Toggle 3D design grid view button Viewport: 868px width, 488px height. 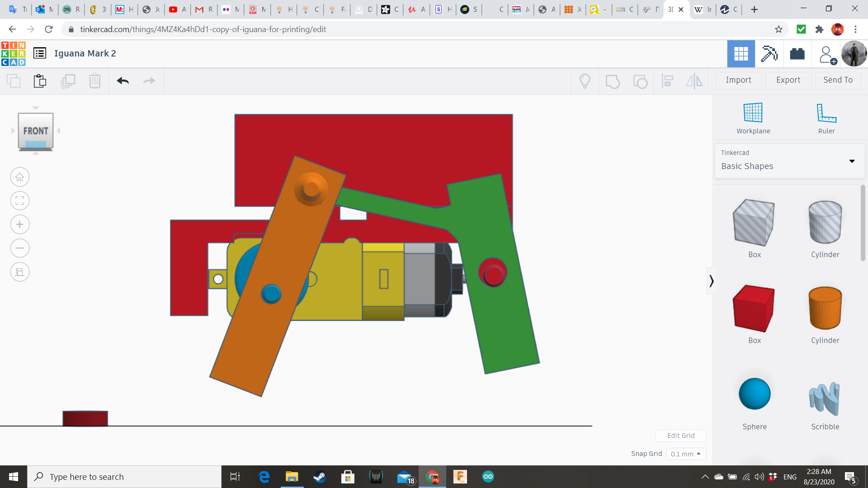click(741, 54)
